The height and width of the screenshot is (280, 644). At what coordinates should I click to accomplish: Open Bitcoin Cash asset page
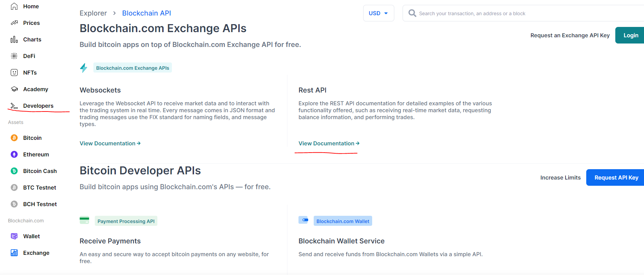40,171
